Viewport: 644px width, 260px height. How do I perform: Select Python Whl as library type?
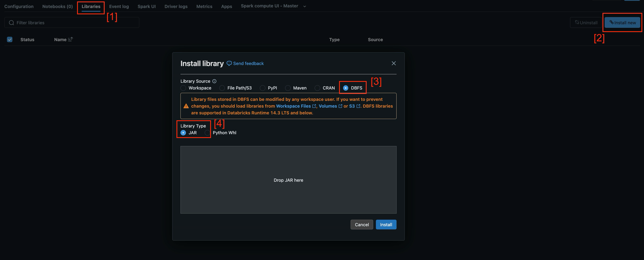tap(208, 133)
